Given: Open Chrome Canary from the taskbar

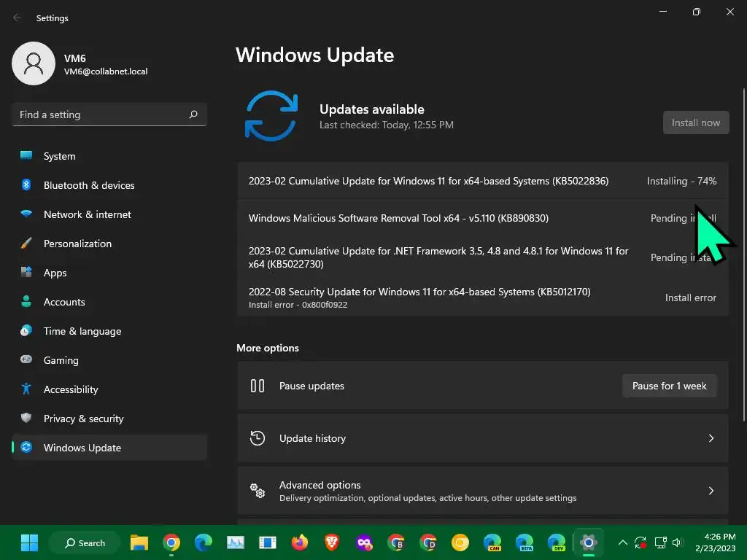Looking at the screenshot, I should tap(460, 542).
